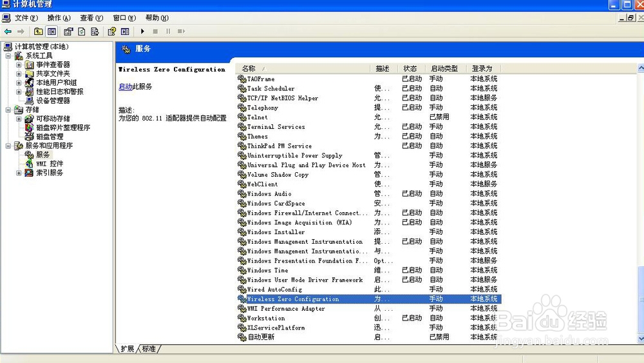Collapse the 存储 tree node
Screen dimensions: 644x363
click(x=8, y=110)
